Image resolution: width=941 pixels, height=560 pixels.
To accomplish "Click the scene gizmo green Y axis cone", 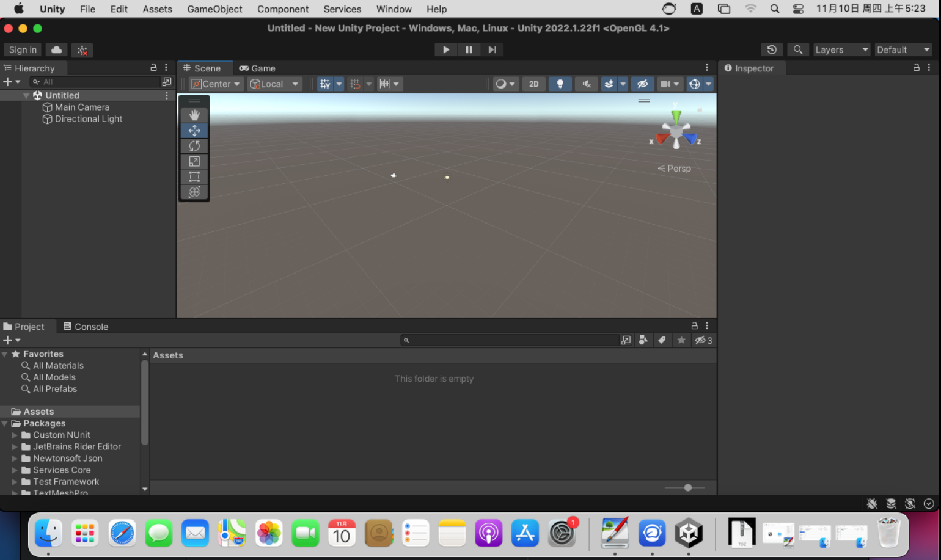I will (676, 116).
